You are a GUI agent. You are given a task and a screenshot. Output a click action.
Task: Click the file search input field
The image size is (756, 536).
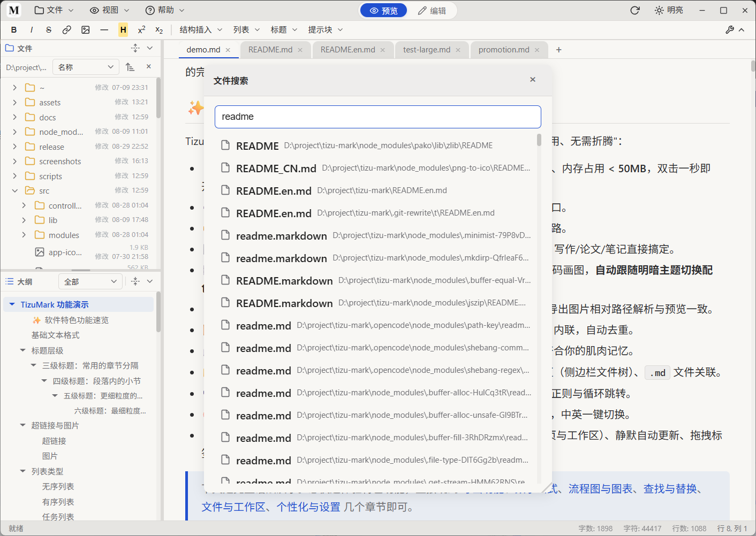(x=378, y=117)
